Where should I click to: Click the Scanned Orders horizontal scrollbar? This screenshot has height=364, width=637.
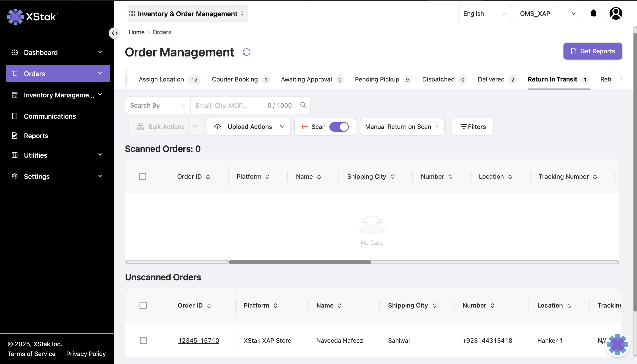click(300, 262)
